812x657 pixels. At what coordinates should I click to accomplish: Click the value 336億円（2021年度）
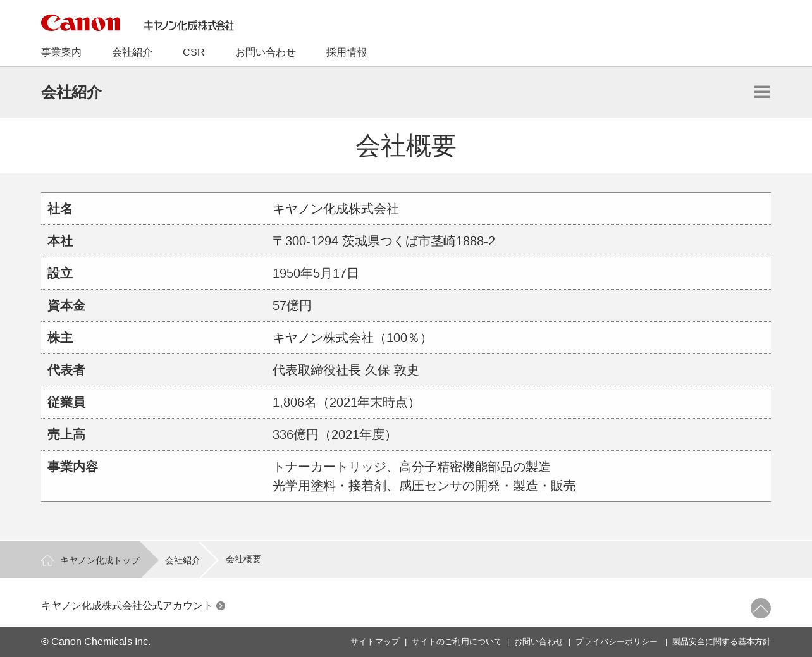pos(335,434)
